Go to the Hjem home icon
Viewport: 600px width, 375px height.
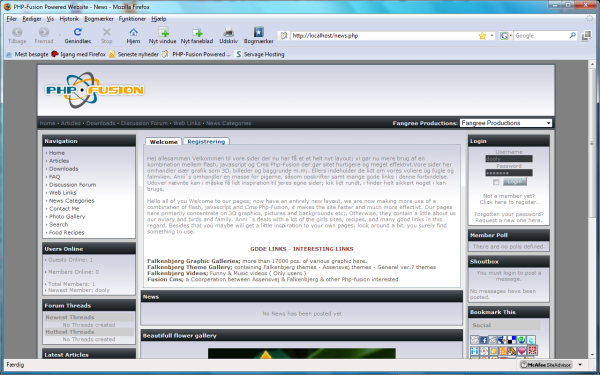pos(133,32)
